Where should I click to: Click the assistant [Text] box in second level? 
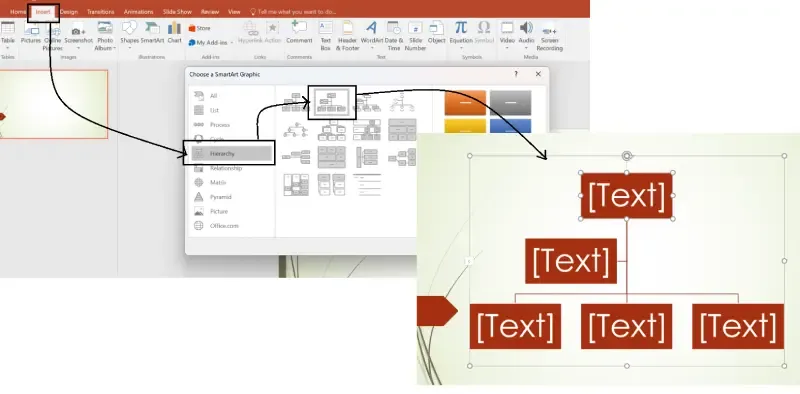click(x=571, y=261)
